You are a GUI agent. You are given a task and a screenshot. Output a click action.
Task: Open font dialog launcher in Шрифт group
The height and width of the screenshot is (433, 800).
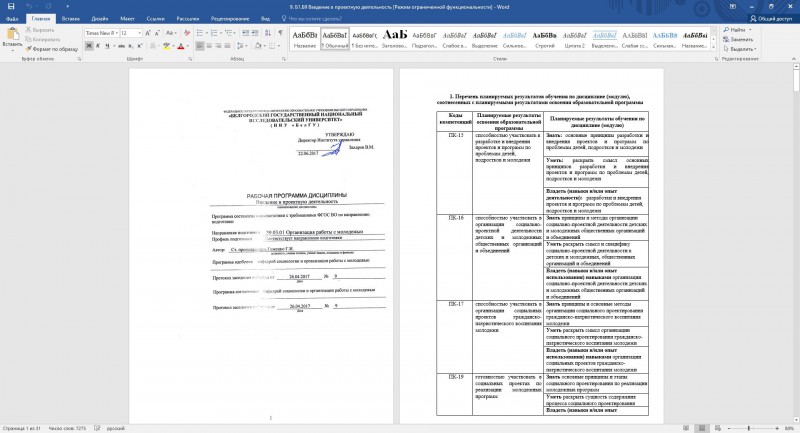190,59
